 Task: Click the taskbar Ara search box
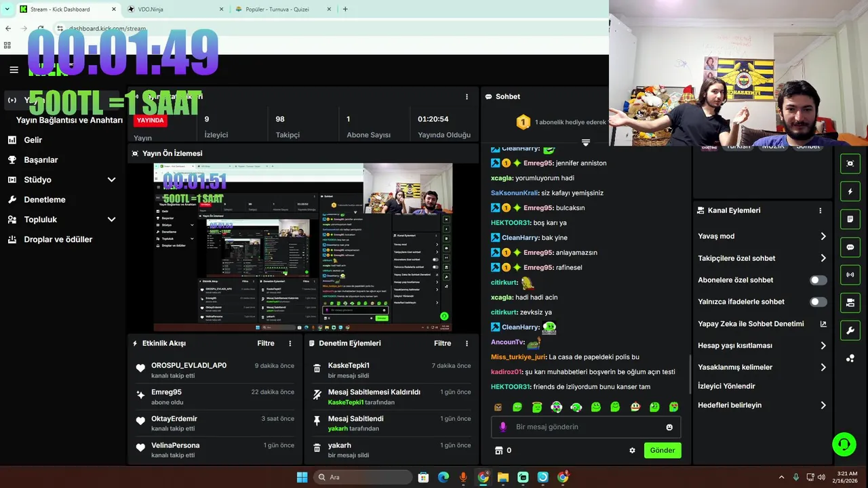pyautogui.click(x=363, y=477)
